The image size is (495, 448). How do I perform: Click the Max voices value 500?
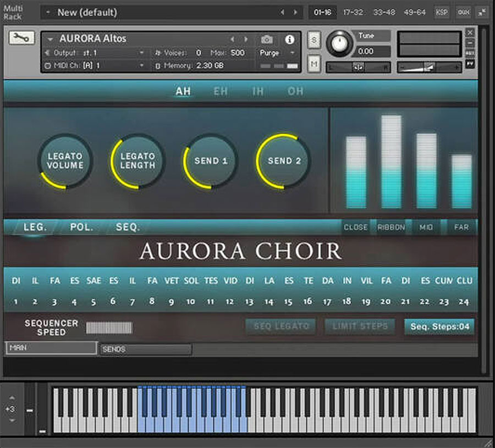click(x=238, y=53)
